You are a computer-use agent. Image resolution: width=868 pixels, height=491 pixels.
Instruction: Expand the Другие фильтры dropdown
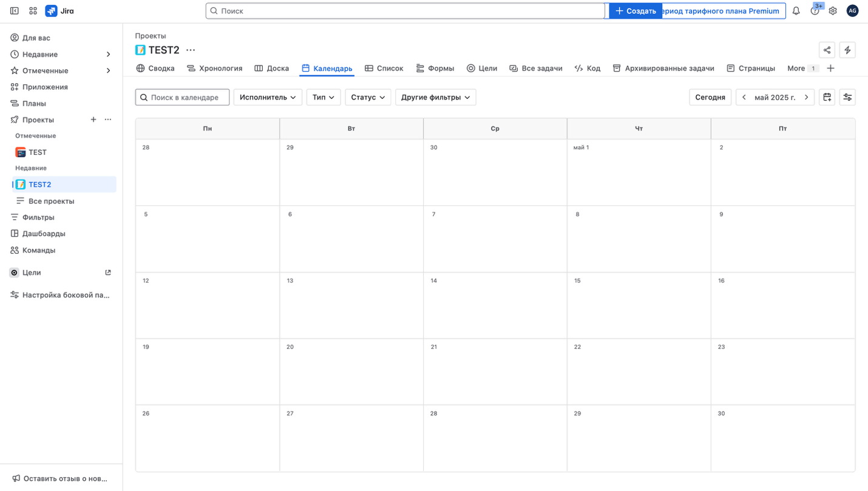pos(435,97)
